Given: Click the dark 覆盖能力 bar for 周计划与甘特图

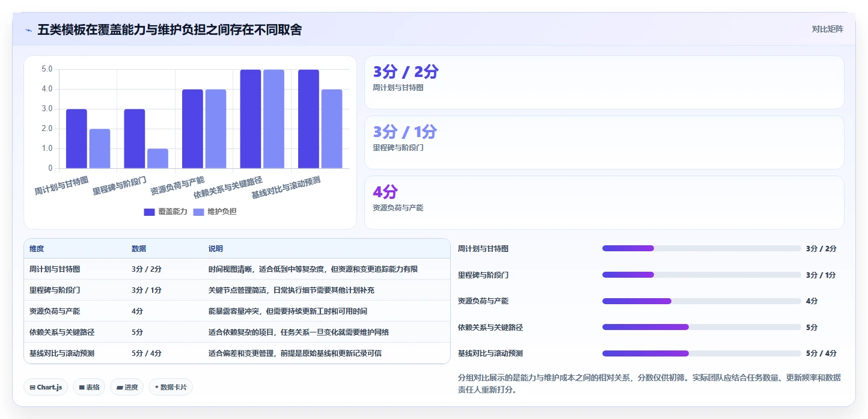Looking at the screenshot, I should click(76, 139).
